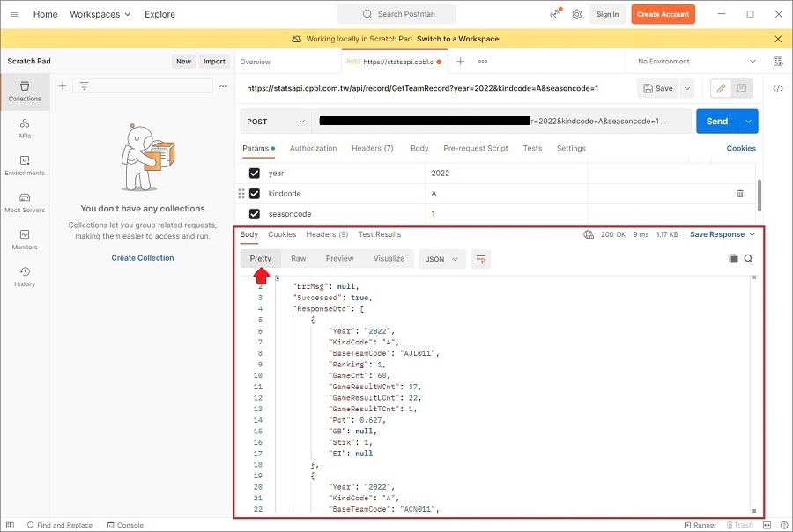The image size is (793, 532).
Task: Open the request Settings tab
Action: coord(571,148)
